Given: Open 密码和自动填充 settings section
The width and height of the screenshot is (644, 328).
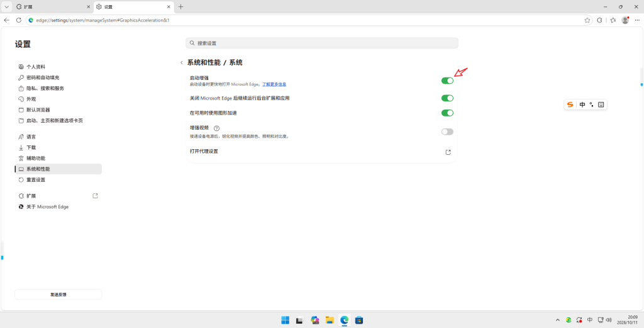Looking at the screenshot, I should [58, 77].
